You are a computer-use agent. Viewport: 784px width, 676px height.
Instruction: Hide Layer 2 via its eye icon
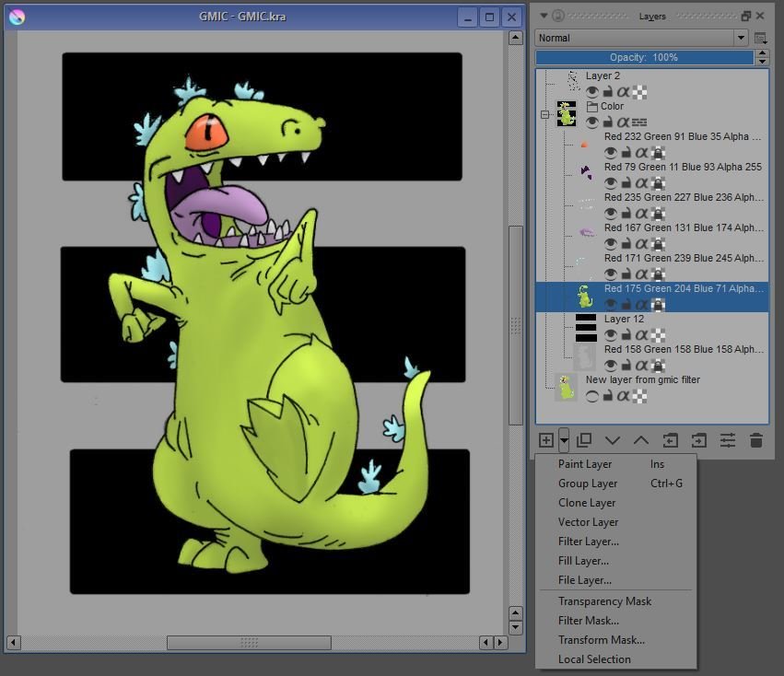coord(592,92)
